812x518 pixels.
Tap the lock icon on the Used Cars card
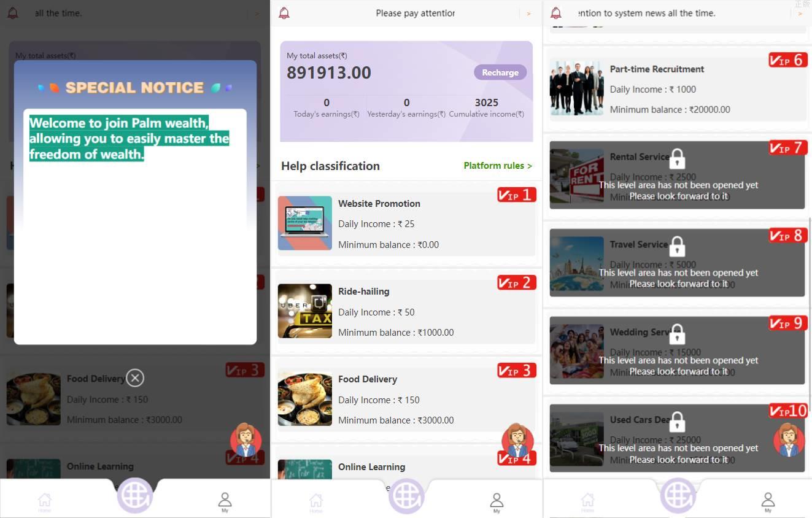click(677, 422)
